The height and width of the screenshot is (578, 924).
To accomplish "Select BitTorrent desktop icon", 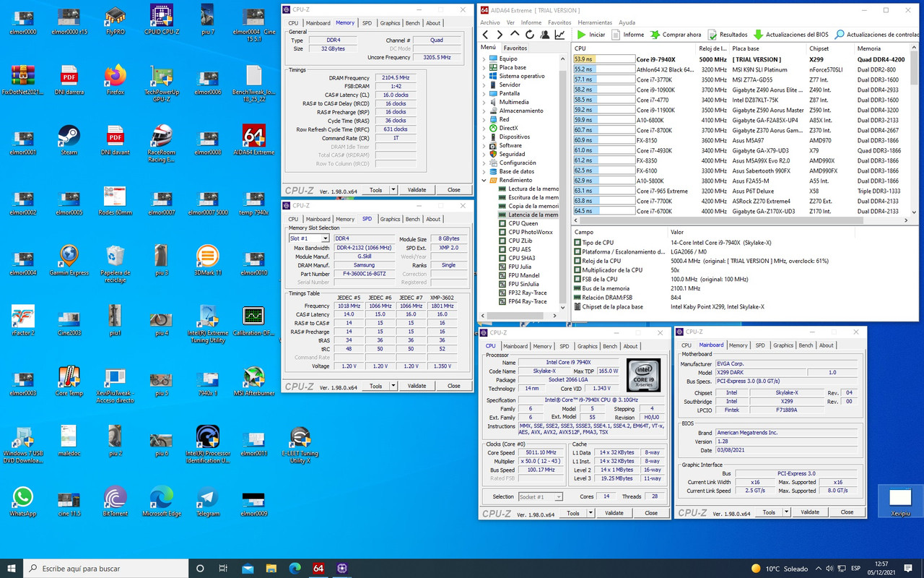I will point(115,501).
